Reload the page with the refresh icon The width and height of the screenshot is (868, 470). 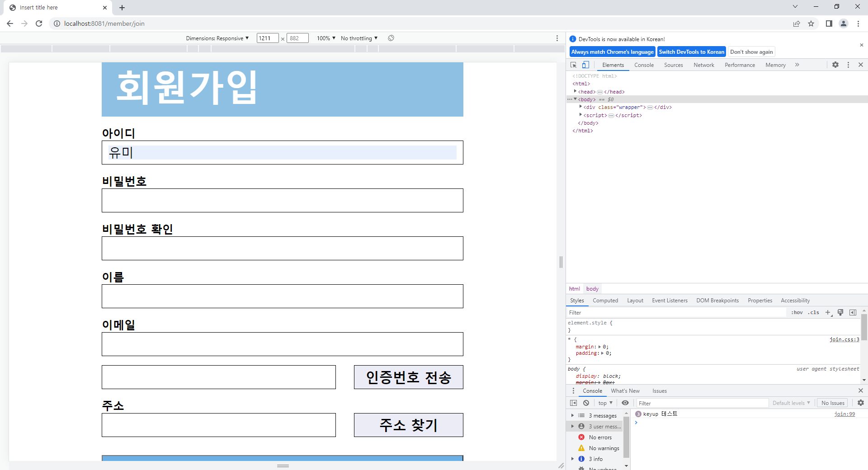pyautogui.click(x=39, y=23)
